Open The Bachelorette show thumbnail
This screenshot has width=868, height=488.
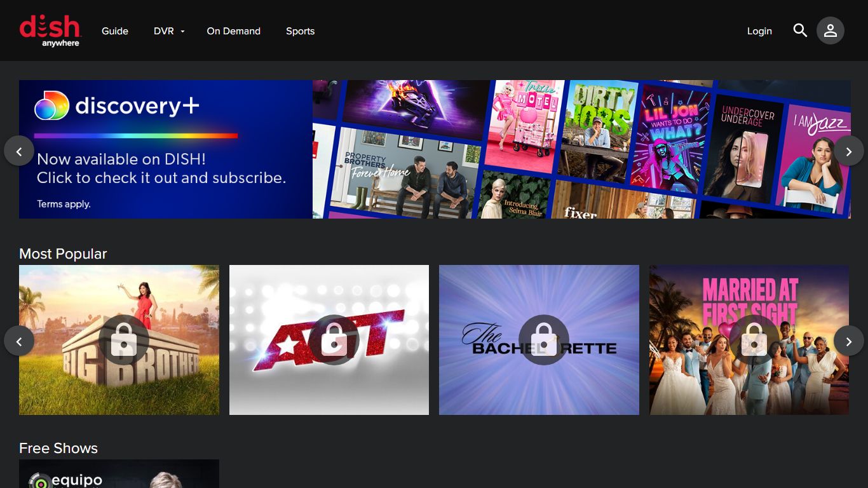[539, 340]
